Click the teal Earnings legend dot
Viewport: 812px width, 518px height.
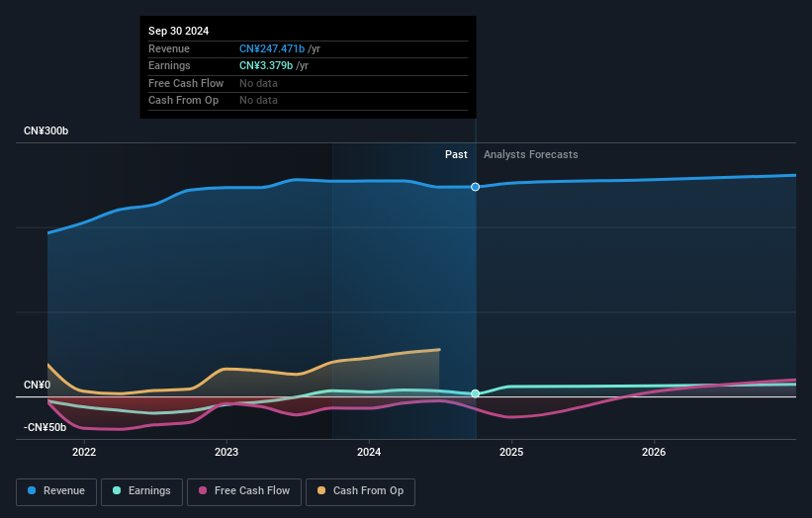point(117,490)
